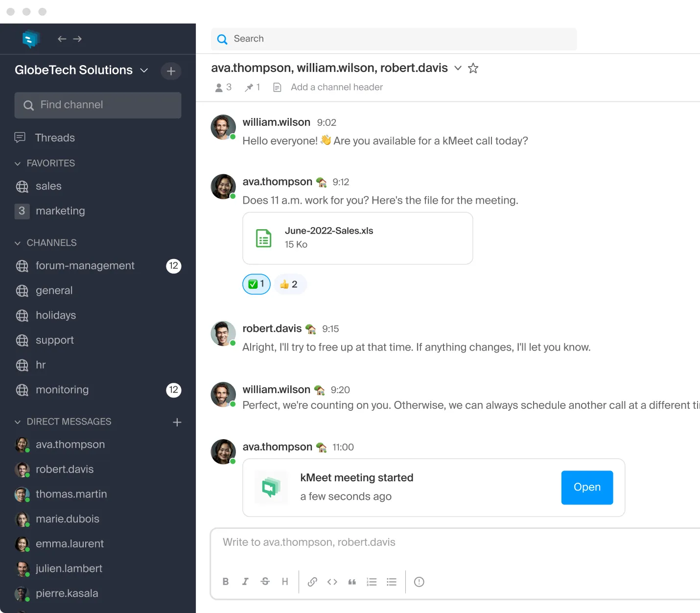Collapse the CHANNELS section
The width and height of the screenshot is (700, 613).
[18, 243]
